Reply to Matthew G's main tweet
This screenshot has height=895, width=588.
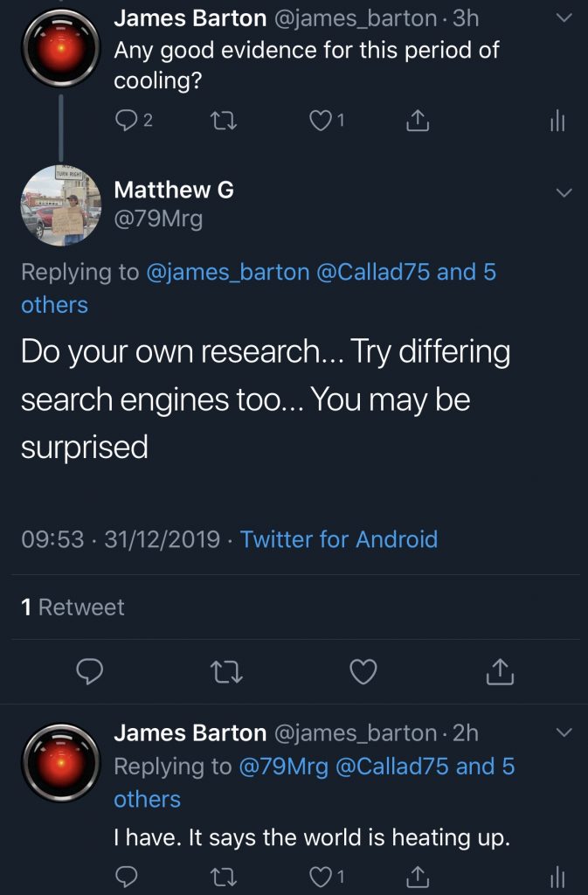coord(90,671)
